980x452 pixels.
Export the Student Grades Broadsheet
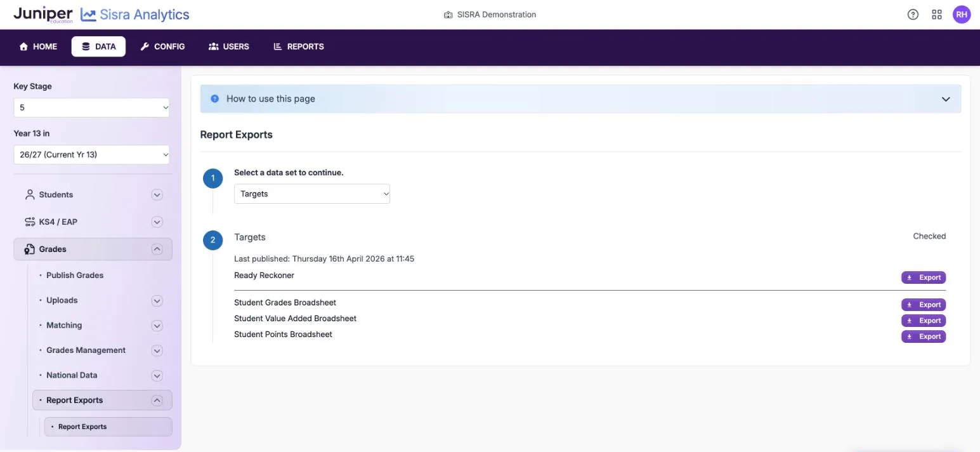pyautogui.click(x=924, y=305)
